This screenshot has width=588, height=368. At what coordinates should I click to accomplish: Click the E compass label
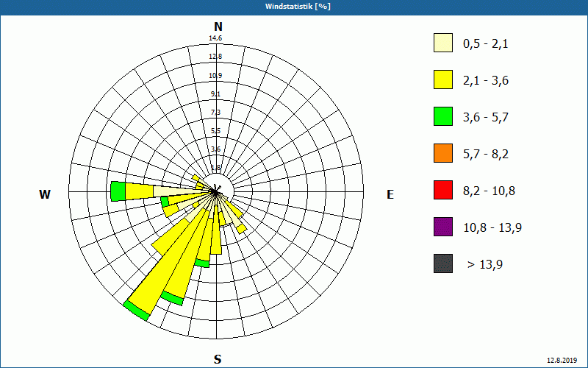click(390, 194)
